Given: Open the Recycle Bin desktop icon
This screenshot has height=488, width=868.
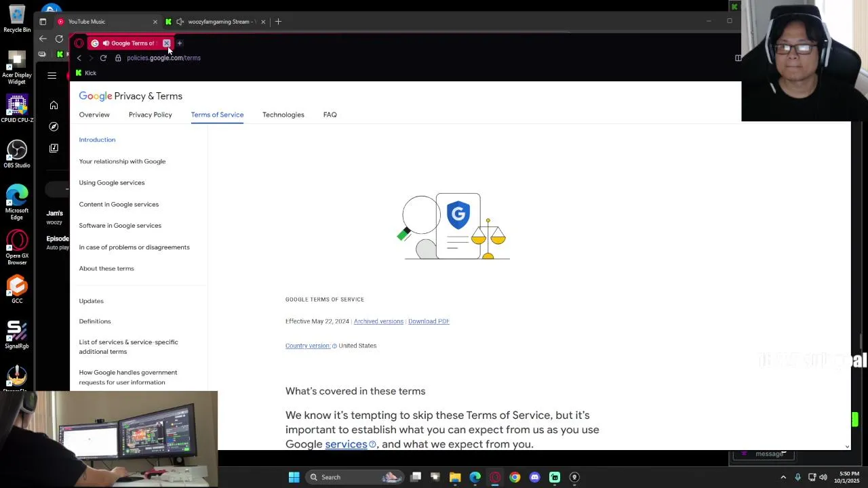Looking at the screenshot, I should [x=17, y=19].
